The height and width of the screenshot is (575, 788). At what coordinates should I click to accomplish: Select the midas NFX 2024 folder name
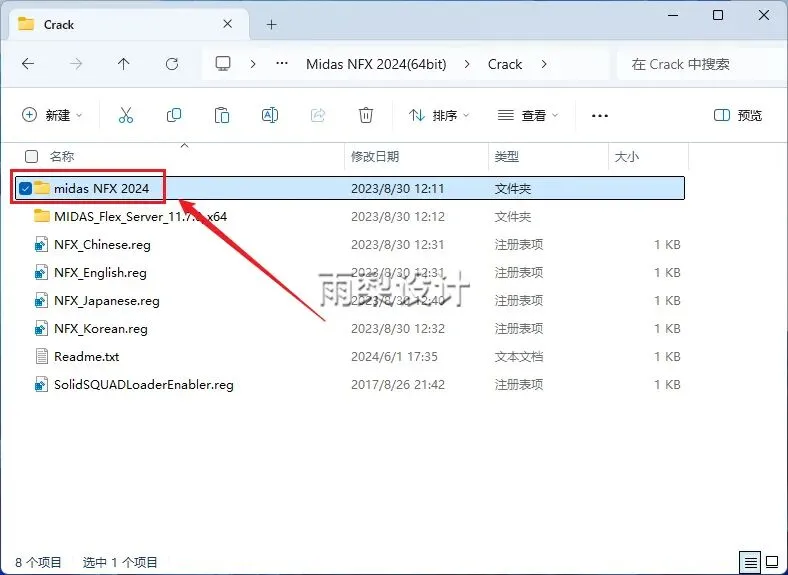point(102,188)
